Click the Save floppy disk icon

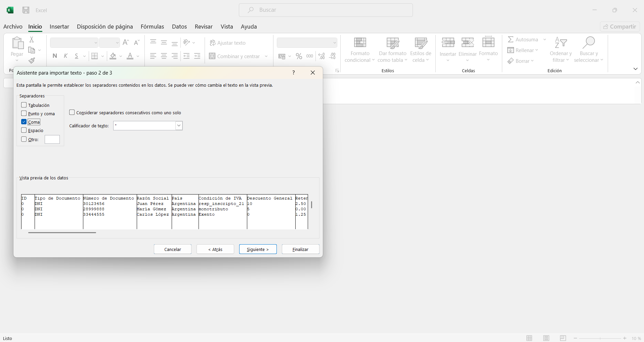click(26, 10)
